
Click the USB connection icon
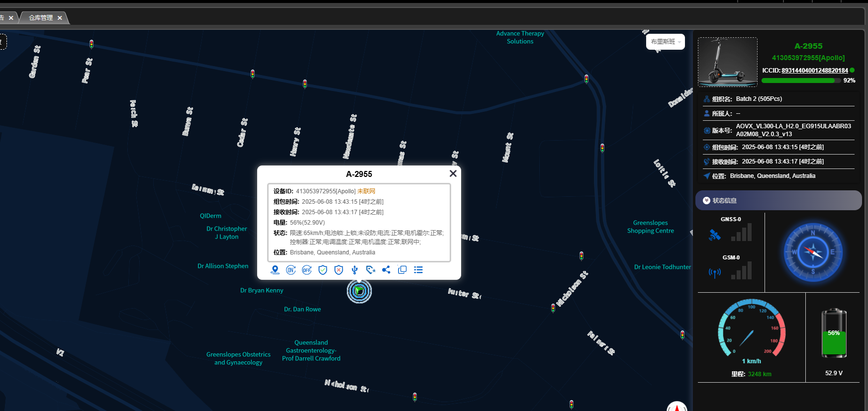point(355,270)
